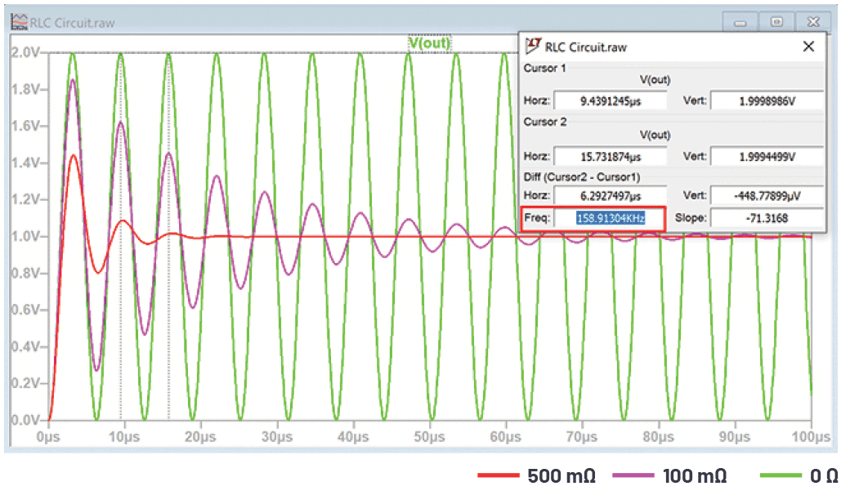Viewport: 859px width, 504px height.
Task: Close the RLC Circuit.raw cursor dialog
Action: click(x=808, y=47)
